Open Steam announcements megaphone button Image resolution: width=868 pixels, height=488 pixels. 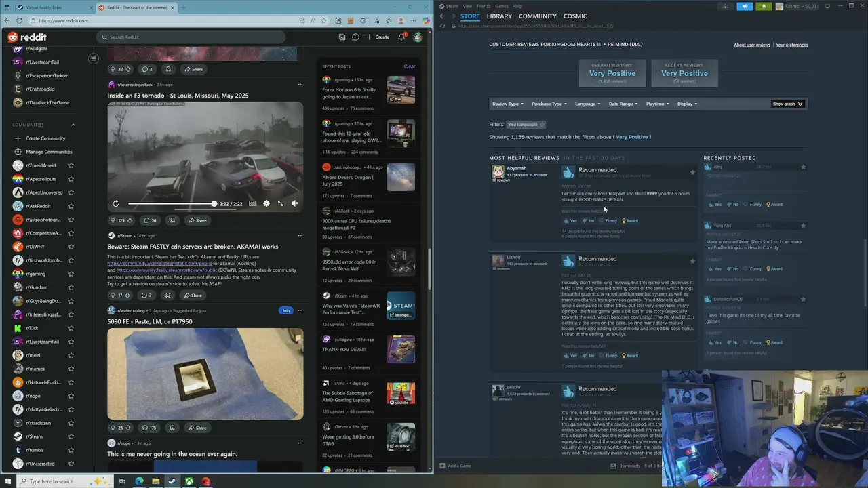(x=745, y=6)
